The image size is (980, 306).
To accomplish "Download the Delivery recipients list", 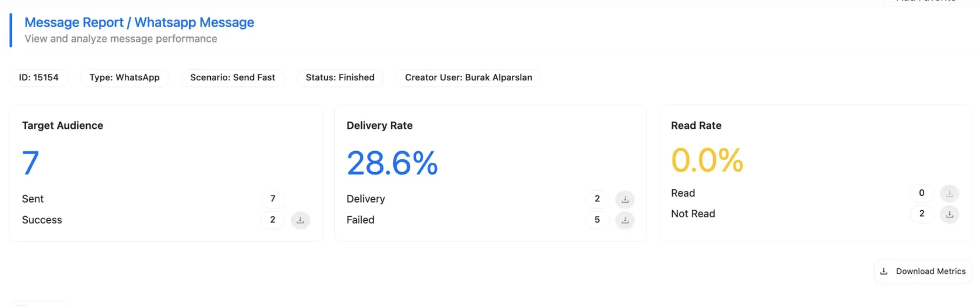I will [x=625, y=199].
